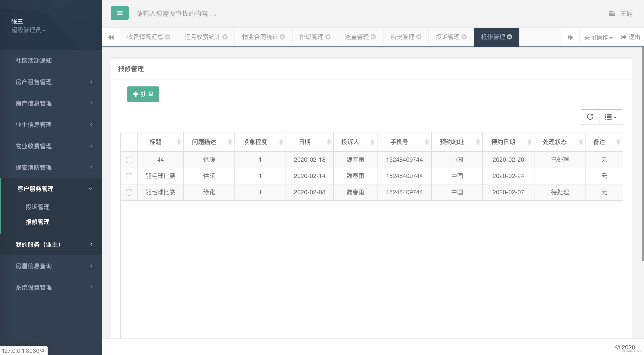This screenshot has width=644, height=355.
Task: Click the green 处理 button
Action: click(143, 94)
